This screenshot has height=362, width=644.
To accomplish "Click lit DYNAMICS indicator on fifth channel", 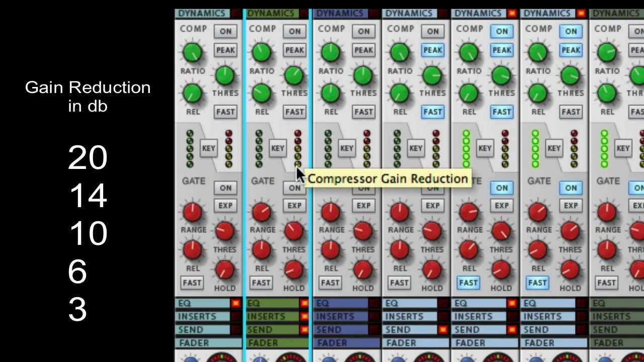I will point(512,14).
